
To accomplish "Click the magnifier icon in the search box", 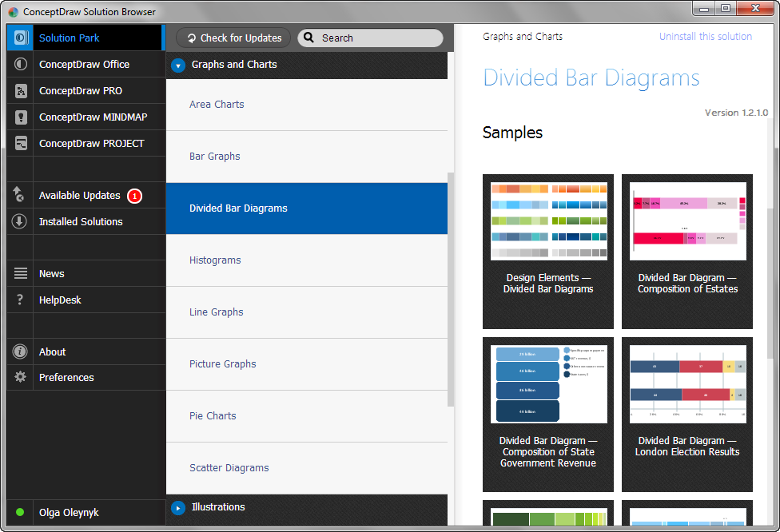I will (309, 38).
